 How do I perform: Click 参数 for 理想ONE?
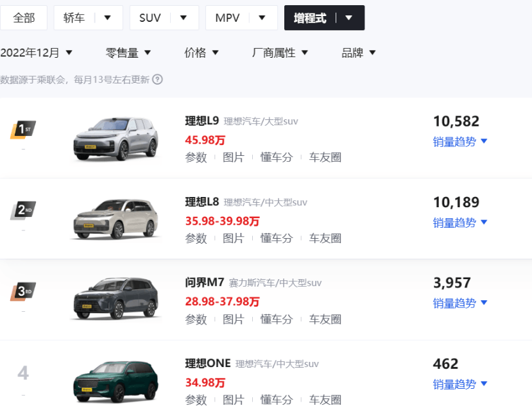tap(196, 400)
